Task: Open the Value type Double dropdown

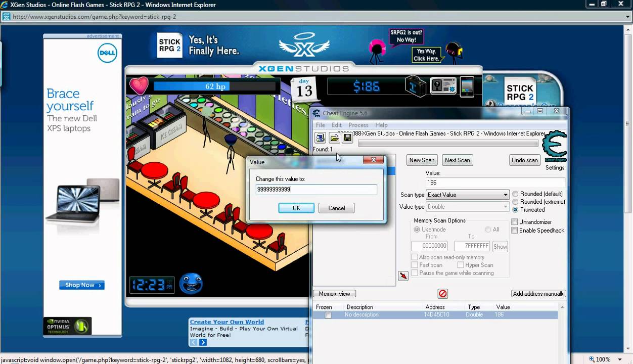Action: point(467,207)
